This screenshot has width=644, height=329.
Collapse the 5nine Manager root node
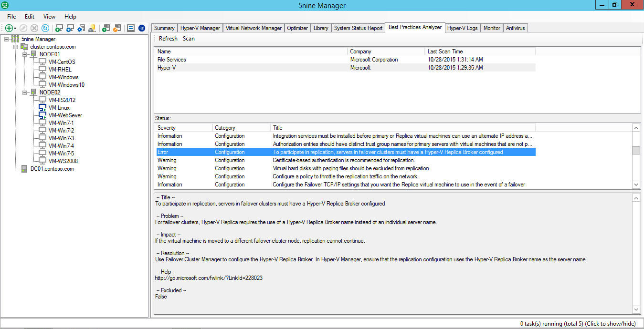[x=6, y=39]
